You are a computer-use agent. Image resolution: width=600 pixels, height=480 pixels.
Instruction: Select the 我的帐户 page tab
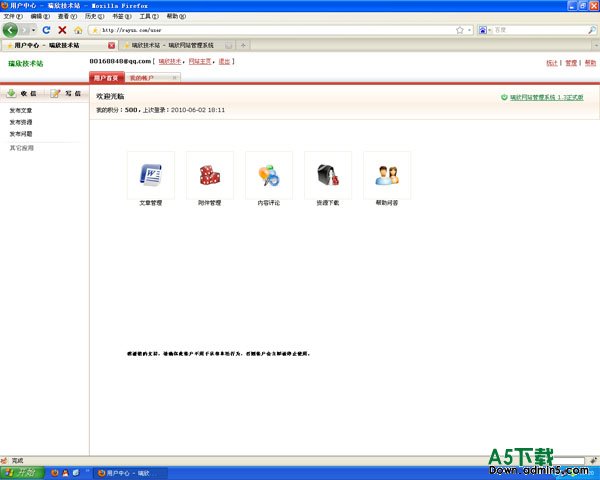pyautogui.click(x=152, y=78)
